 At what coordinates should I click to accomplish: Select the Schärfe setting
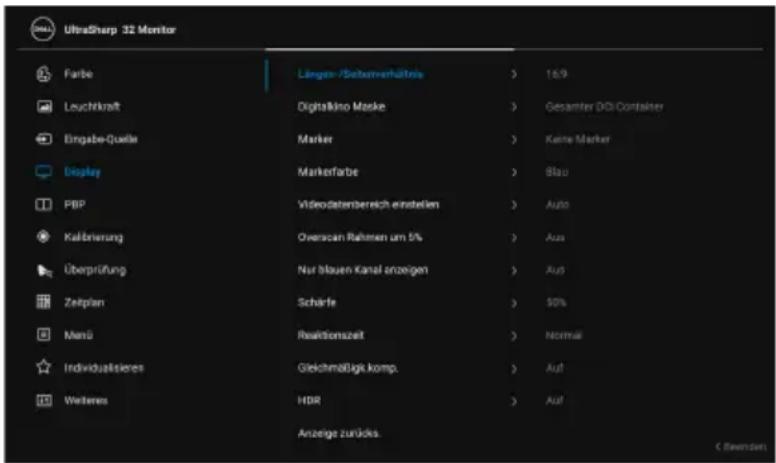[x=317, y=302]
